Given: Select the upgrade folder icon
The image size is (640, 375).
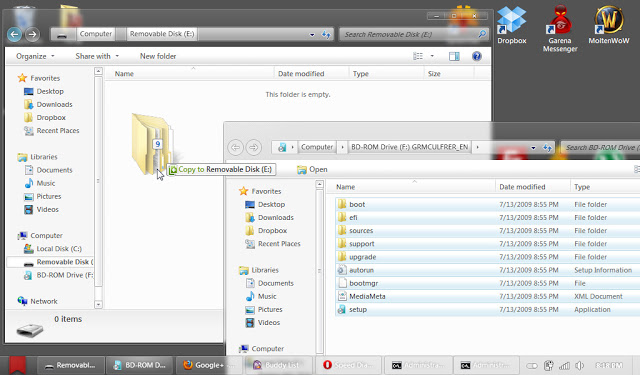Looking at the screenshot, I should point(342,257).
